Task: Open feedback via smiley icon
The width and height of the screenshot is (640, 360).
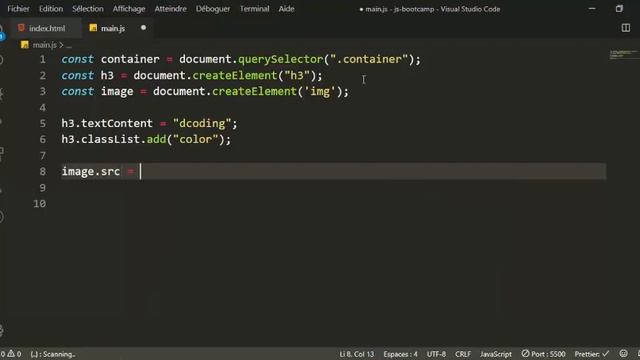Action: click(623, 353)
